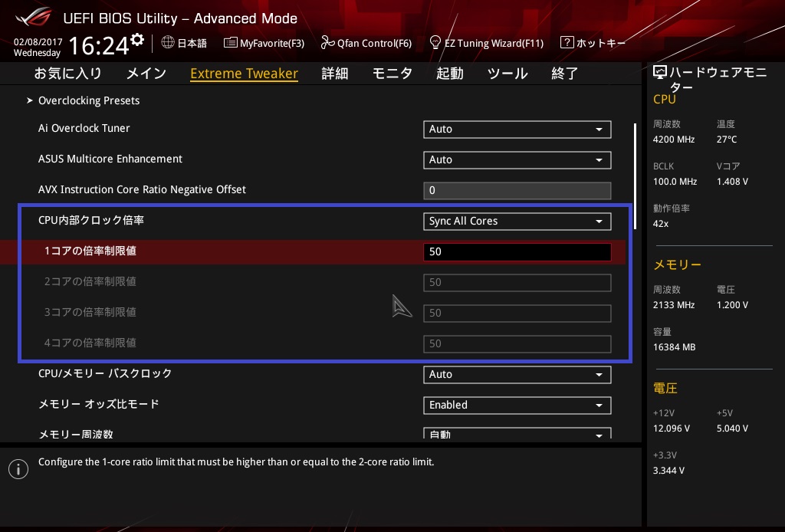
Task: Open メモリー オッズ比モード Enabled dropdown
Action: point(517,405)
